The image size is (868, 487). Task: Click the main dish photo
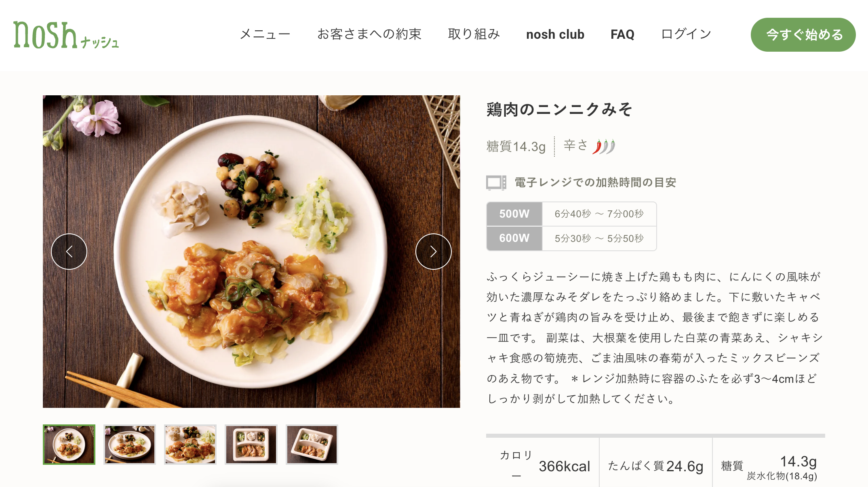coord(251,252)
